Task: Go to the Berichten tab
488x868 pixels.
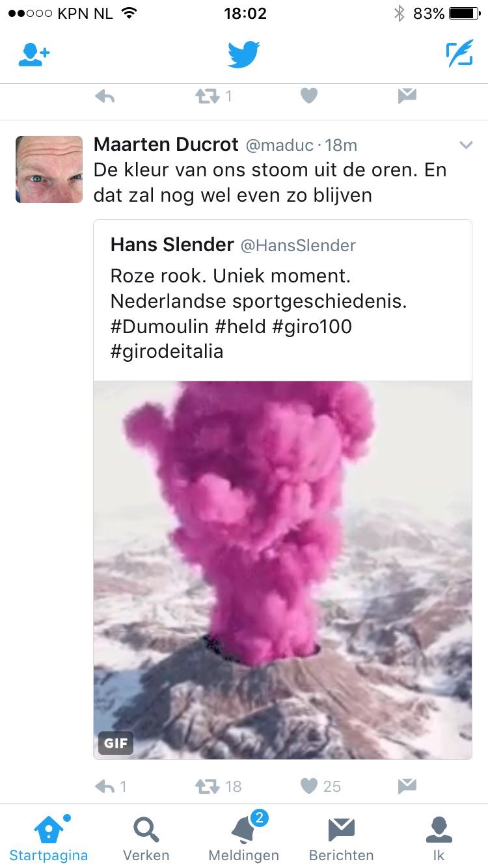Action: tap(342, 838)
